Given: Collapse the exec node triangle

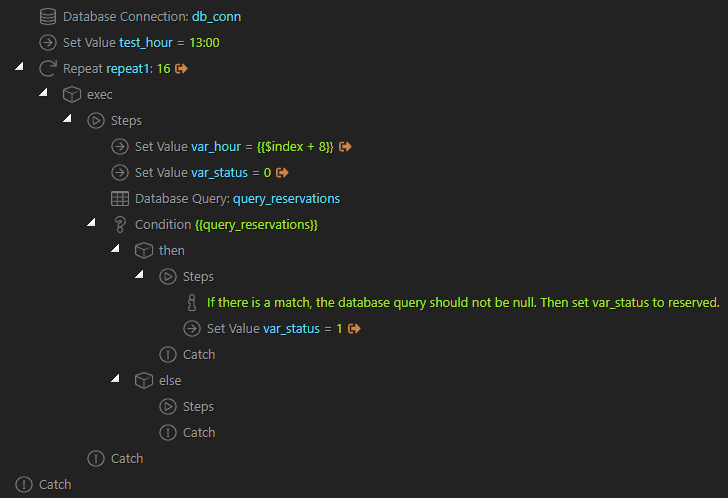Looking at the screenshot, I should (x=43, y=93).
